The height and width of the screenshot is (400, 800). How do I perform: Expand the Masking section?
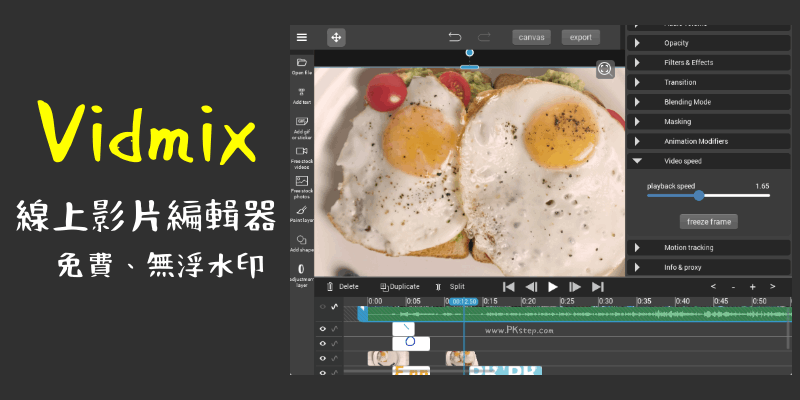(x=709, y=121)
